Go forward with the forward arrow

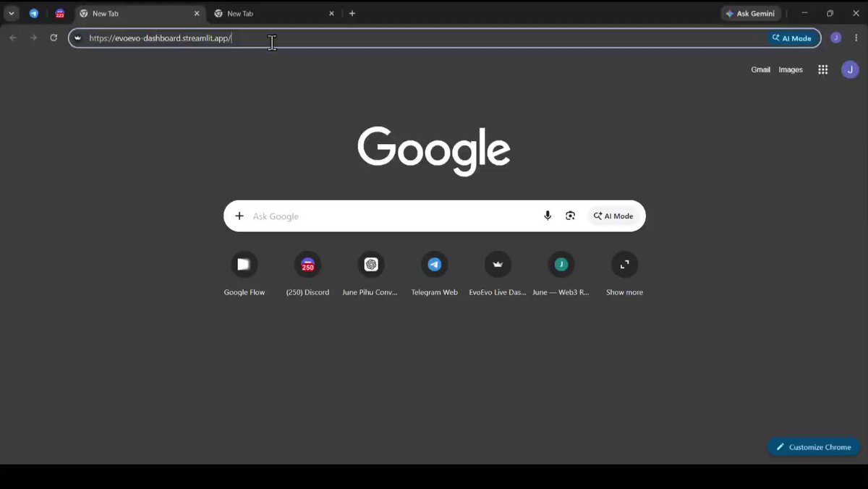point(33,38)
